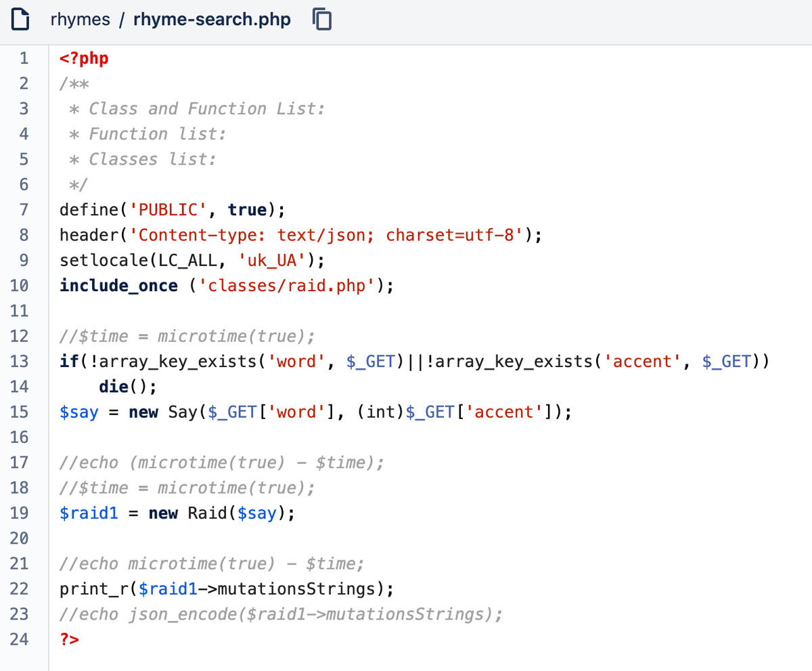Place cursor on print_r function call

tap(93, 589)
